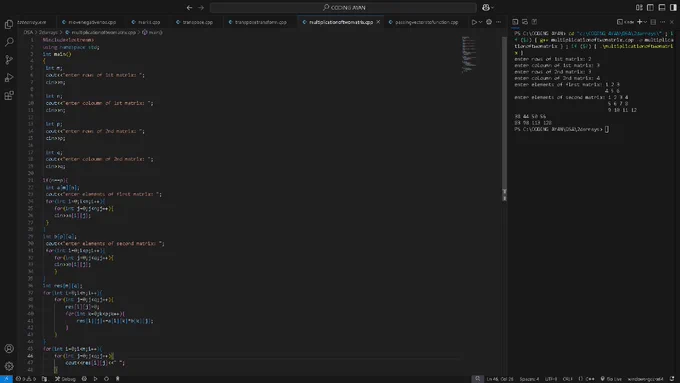Switch to the transposetransform.cpp tab
Screen dimensions: 680x383
pos(258,22)
